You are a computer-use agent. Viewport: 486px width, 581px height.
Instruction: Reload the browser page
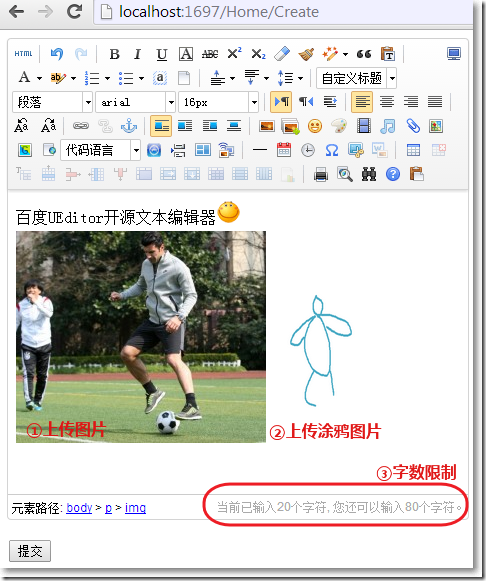[74, 11]
